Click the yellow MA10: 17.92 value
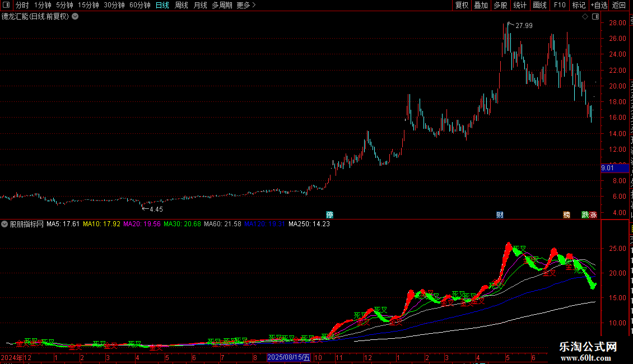 point(101,224)
